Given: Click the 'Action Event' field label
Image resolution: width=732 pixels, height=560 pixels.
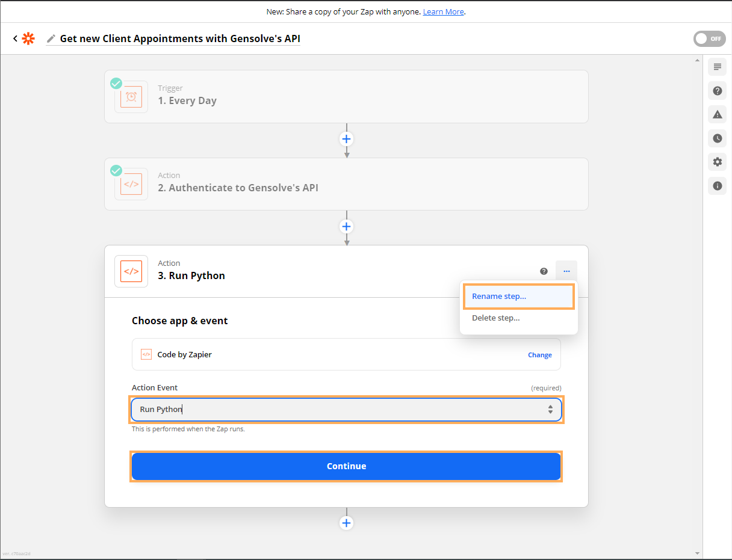Looking at the screenshot, I should [x=155, y=388].
